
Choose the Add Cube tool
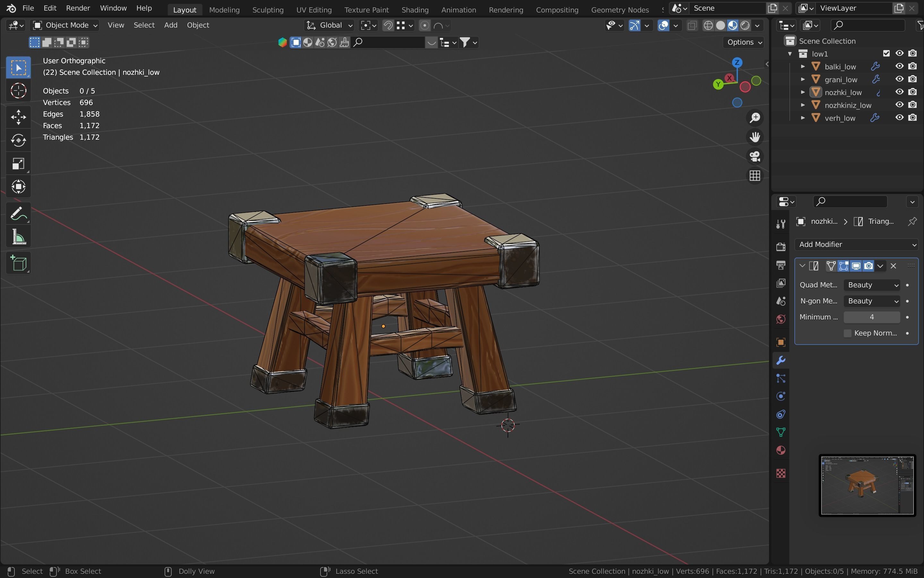18,263
